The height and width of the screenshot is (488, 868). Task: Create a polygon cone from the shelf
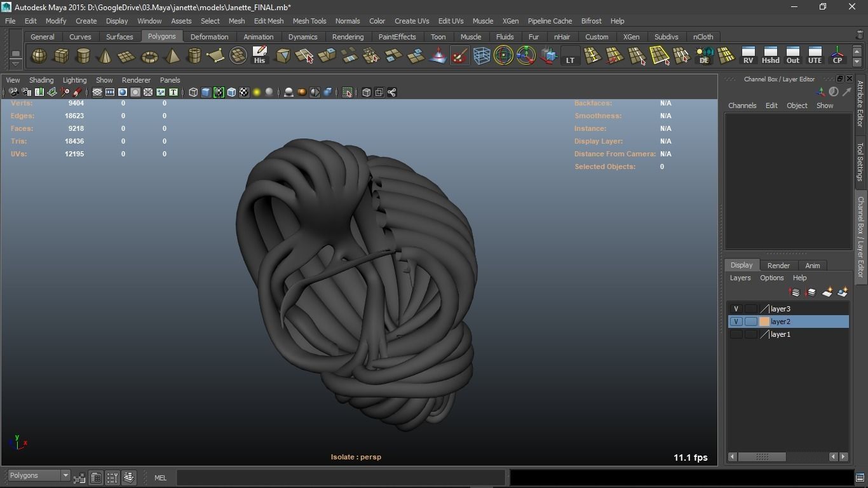click(105, 56)
